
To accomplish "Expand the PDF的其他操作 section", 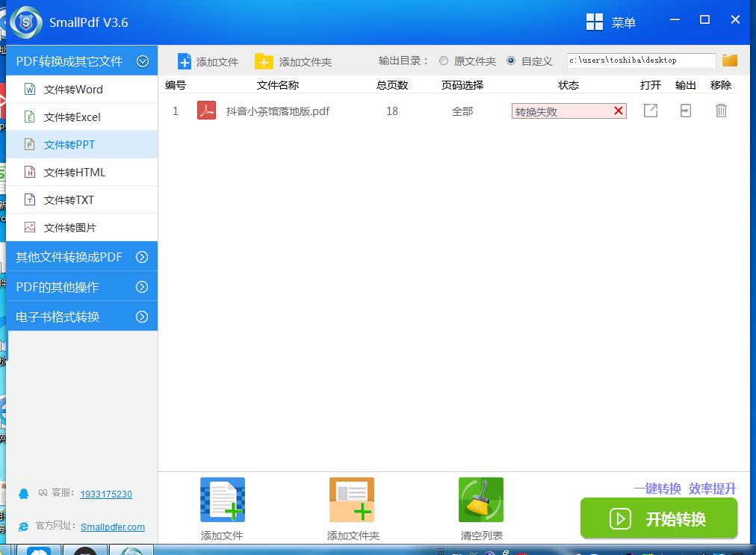I will (142, 287).
